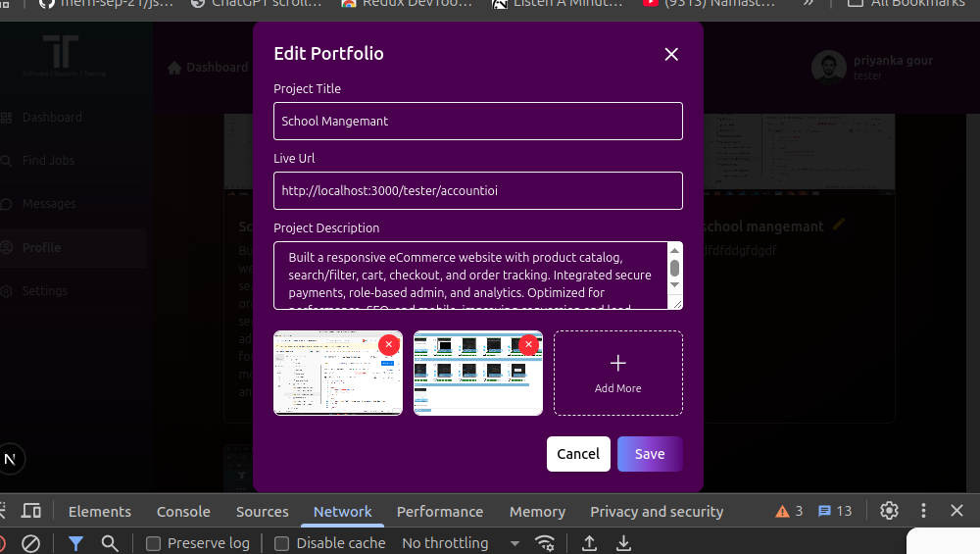Open DevTools settings gear
This screenshot has height=554, width=980.
(889, 511)
